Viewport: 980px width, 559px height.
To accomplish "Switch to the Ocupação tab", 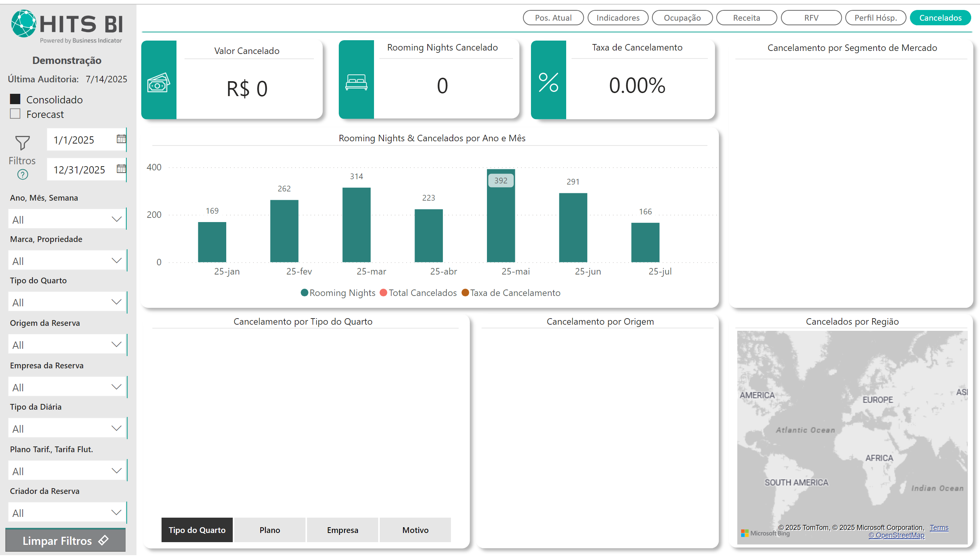I will point(682,18).
